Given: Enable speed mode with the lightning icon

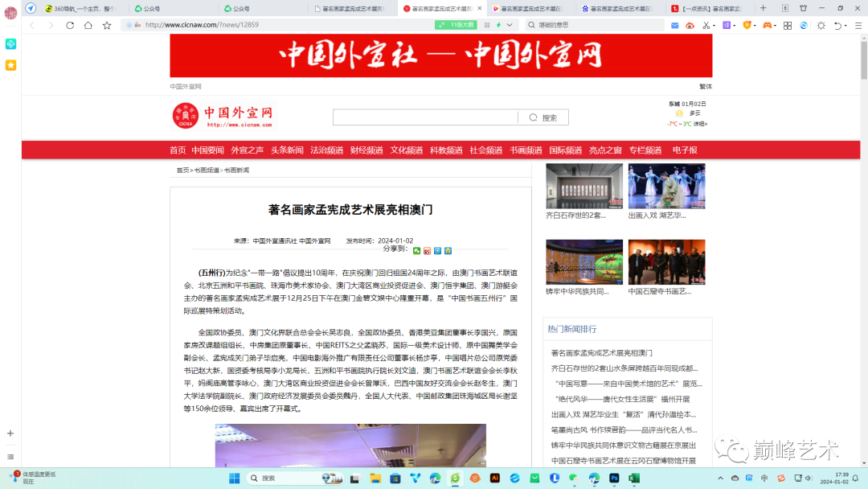Looking at the screenshot, I should tap(499, 25).
